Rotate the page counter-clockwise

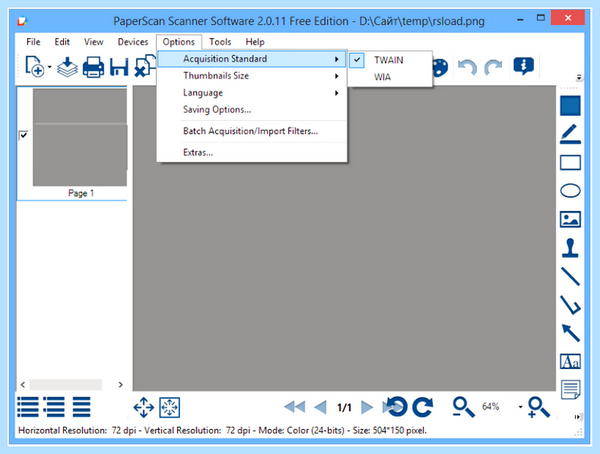tap(397, 407)
